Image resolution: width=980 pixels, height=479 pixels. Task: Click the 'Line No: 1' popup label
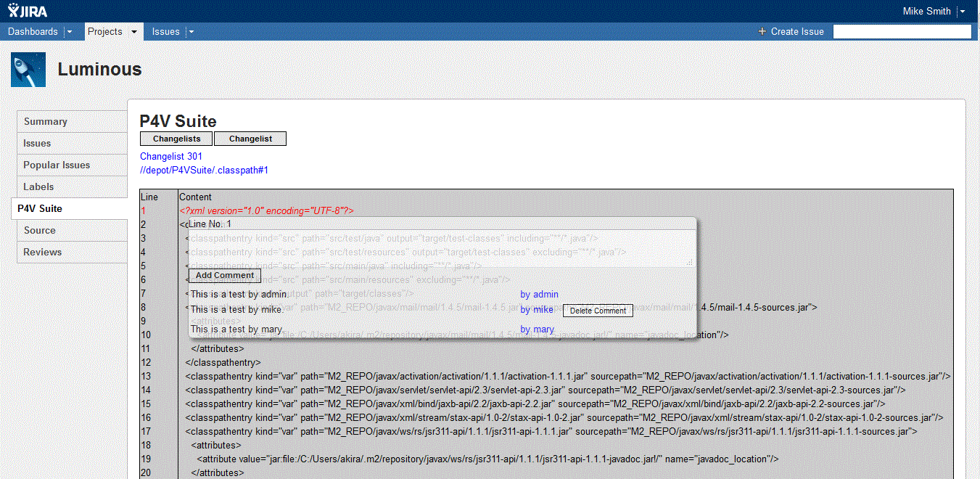point(210,225)
